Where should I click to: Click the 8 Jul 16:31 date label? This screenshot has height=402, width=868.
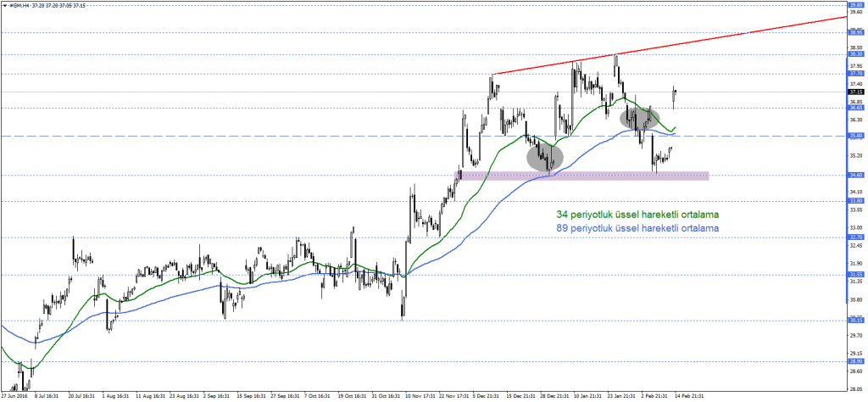(x=47, y=396)
